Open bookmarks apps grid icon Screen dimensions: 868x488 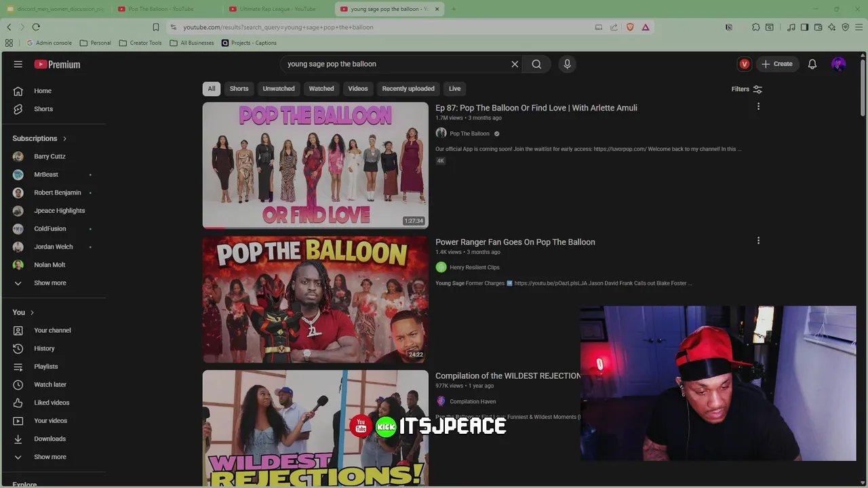click(x=9, y=43)
